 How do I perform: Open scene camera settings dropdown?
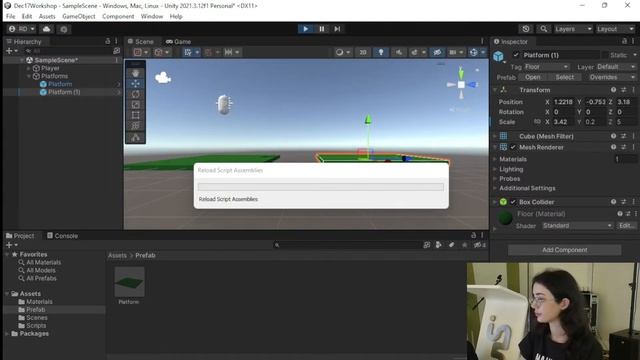(456, 52)
